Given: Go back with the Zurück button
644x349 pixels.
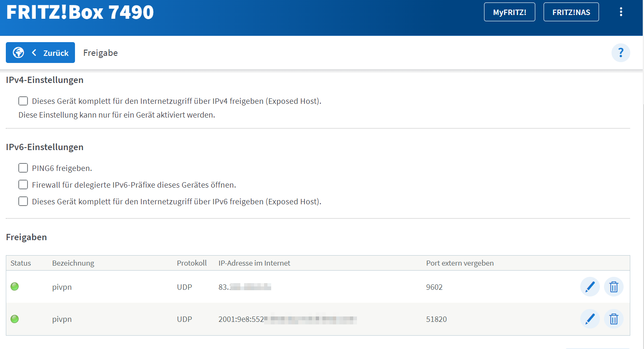Looking at the screenshot, I should click(40, 53).
